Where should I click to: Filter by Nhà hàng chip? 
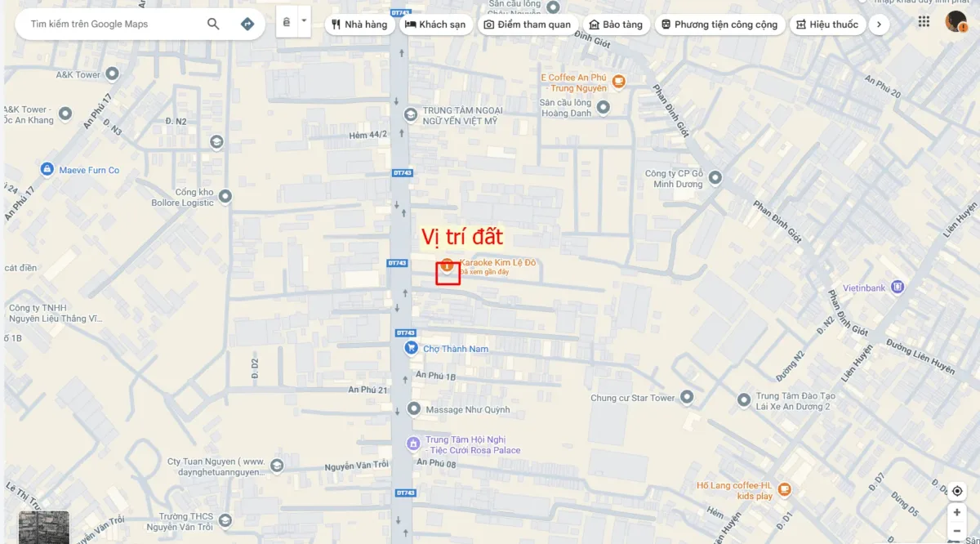(x=360, y=25)
